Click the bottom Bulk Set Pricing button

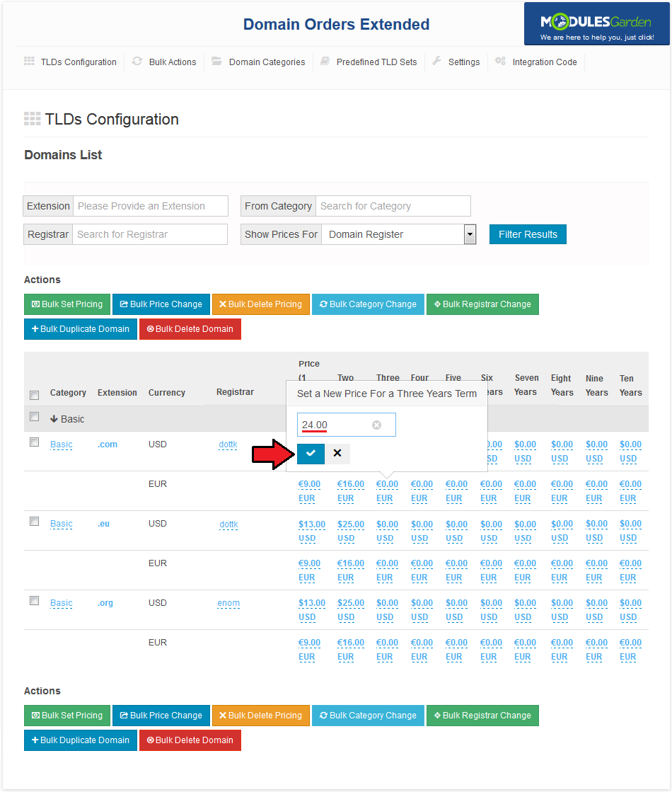tap(67, 716)
